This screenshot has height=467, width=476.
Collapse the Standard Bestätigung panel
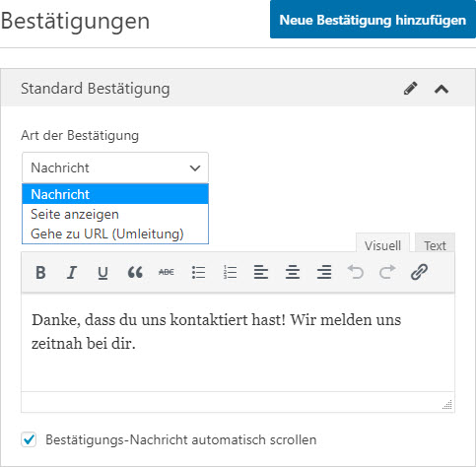[x=442, y=89]
